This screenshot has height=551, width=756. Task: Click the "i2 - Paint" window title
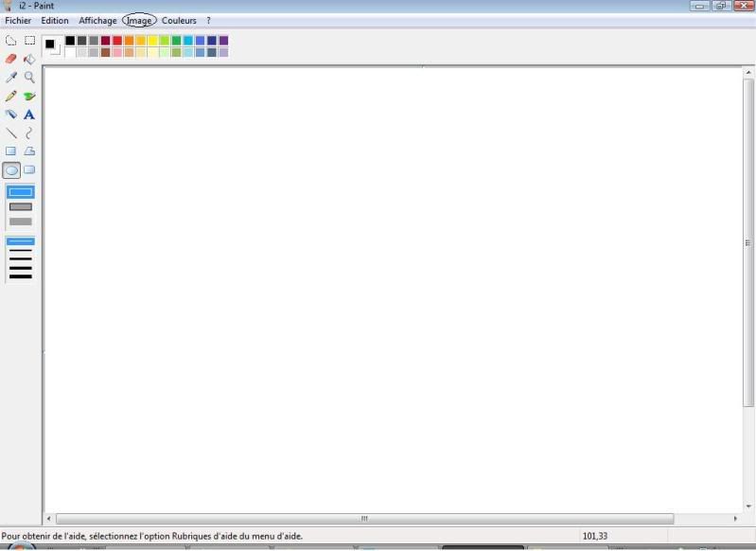tap(37, 6)
